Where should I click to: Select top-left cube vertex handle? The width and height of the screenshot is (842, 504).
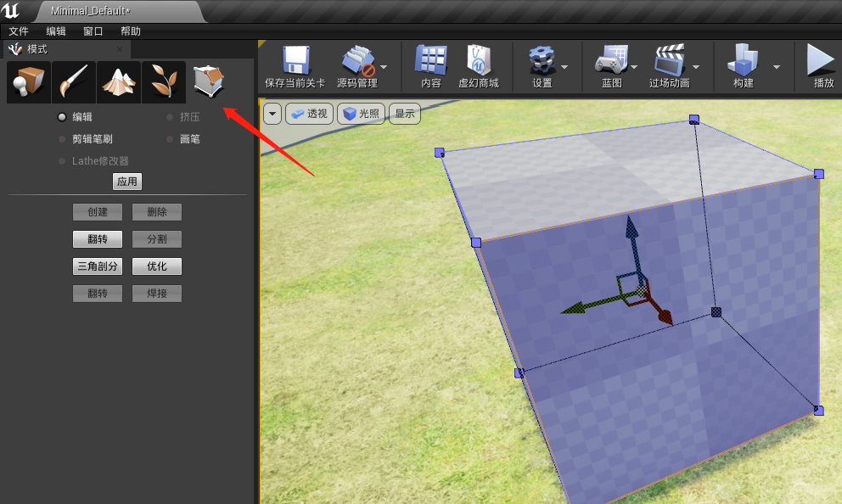coord(440,153)
